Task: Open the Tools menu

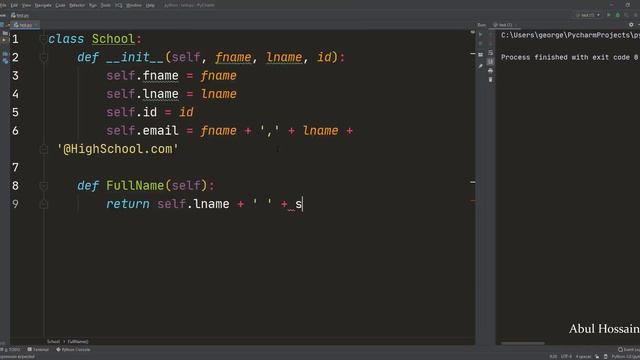Action: (106, 5)
